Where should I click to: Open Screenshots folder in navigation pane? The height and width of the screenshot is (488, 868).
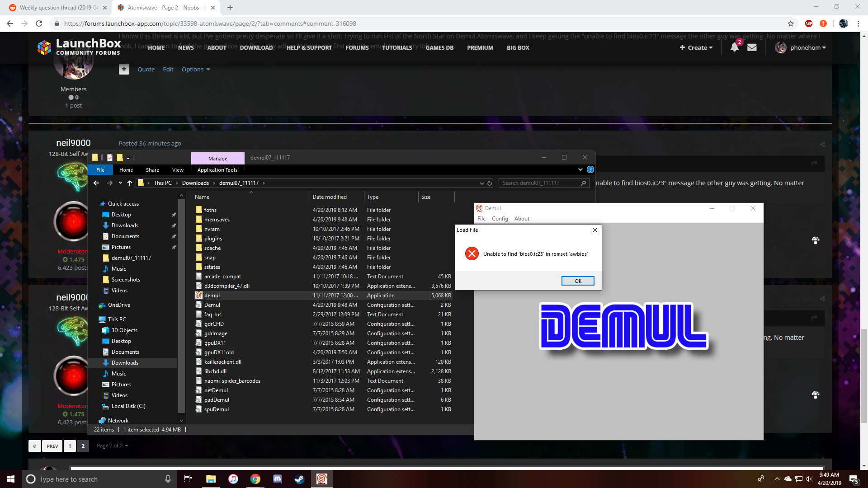(126, 280)
